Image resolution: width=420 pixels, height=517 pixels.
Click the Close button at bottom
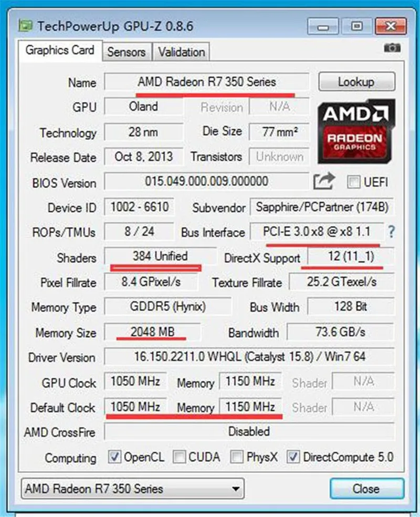pyautogui.click(x=366, y=489)
